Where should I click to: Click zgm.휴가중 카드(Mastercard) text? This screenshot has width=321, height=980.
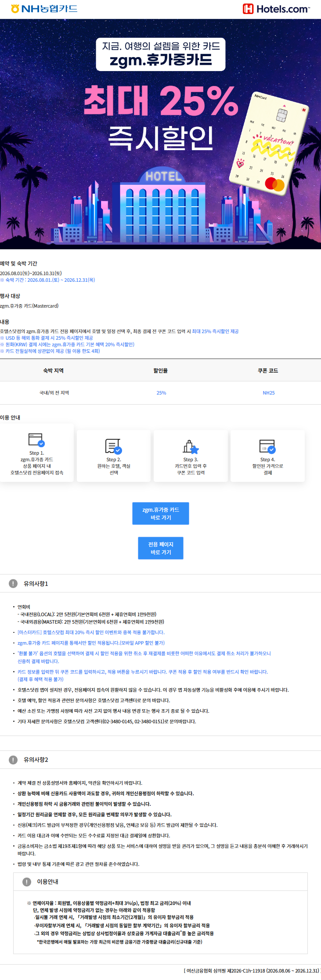pos(29,306)
